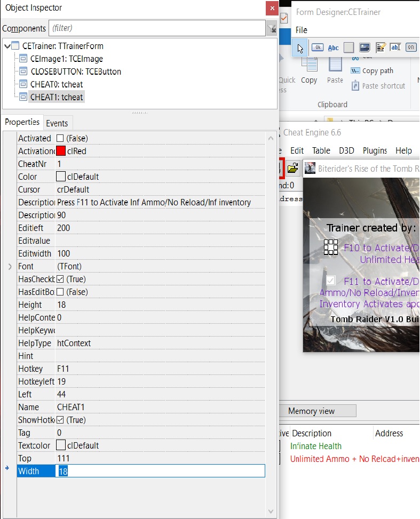
Task: Select the Image component tool
Action: coord(364,48)
